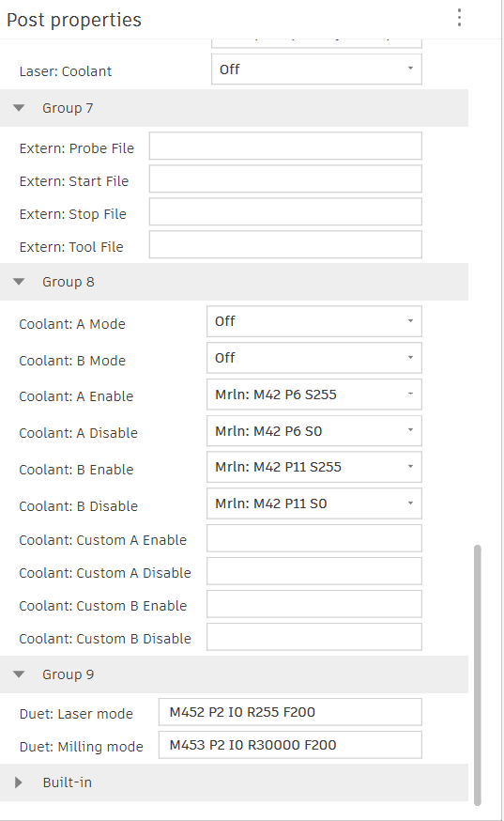
Task: Open the Coolant: A Mode dropdown
Action: click(x=314, y=321)
